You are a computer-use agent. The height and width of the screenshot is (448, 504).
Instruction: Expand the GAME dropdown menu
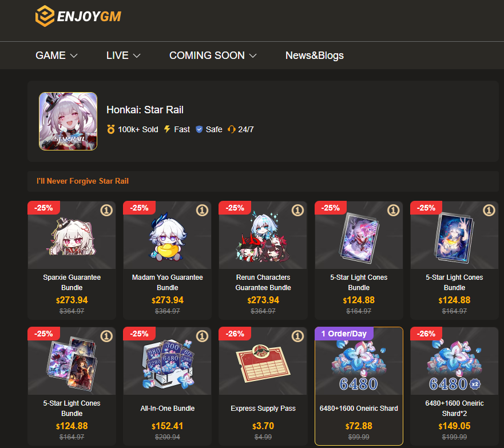pos(57,55)
